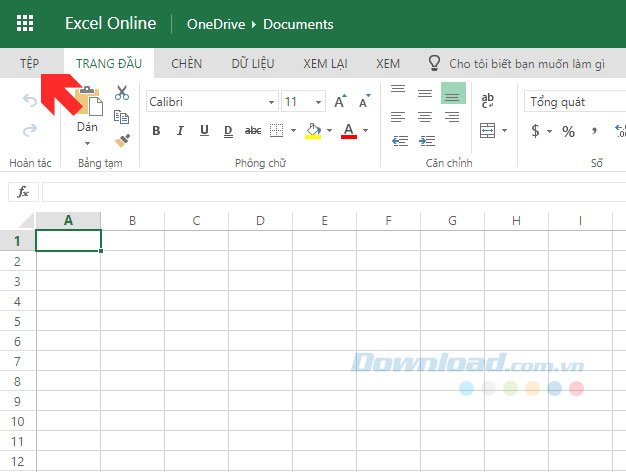Select the Format Painter brush
The height and width of the screenshot is (472, 626).
[x=122, y=141]
